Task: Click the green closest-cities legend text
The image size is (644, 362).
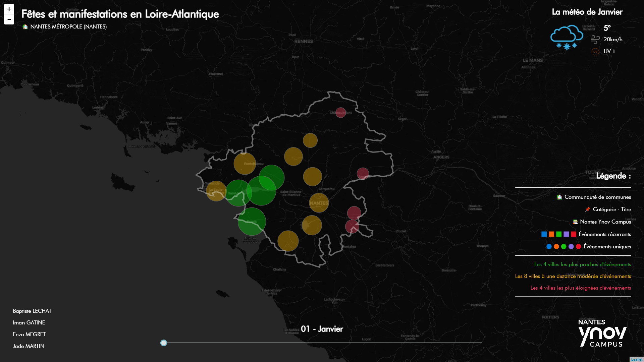Action: 582,264
